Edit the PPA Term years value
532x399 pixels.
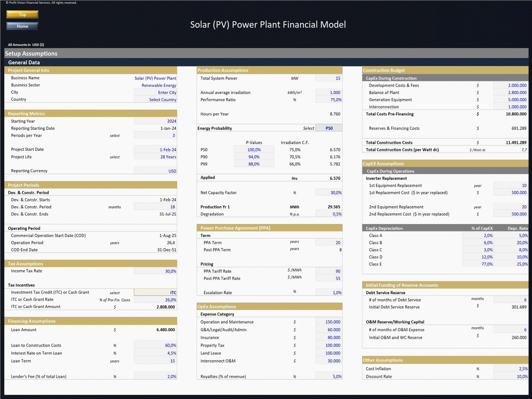(x=329, y=243)
